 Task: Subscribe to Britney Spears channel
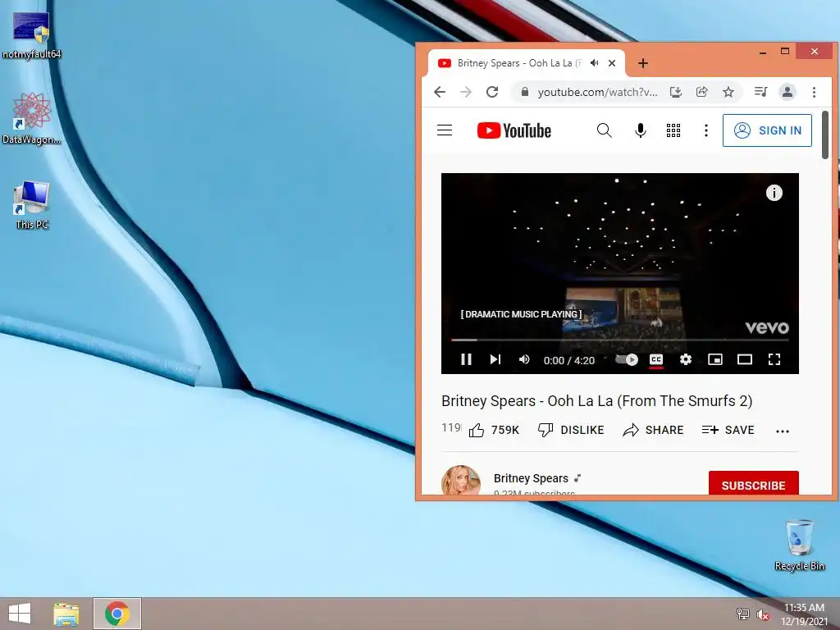(x=753, y=484)
